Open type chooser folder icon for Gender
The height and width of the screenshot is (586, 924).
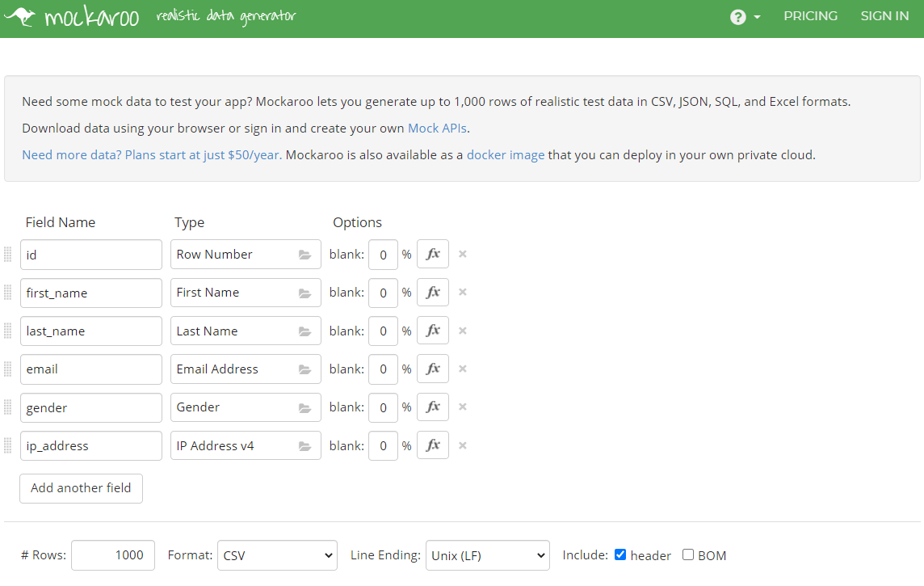tap(304, 407)
